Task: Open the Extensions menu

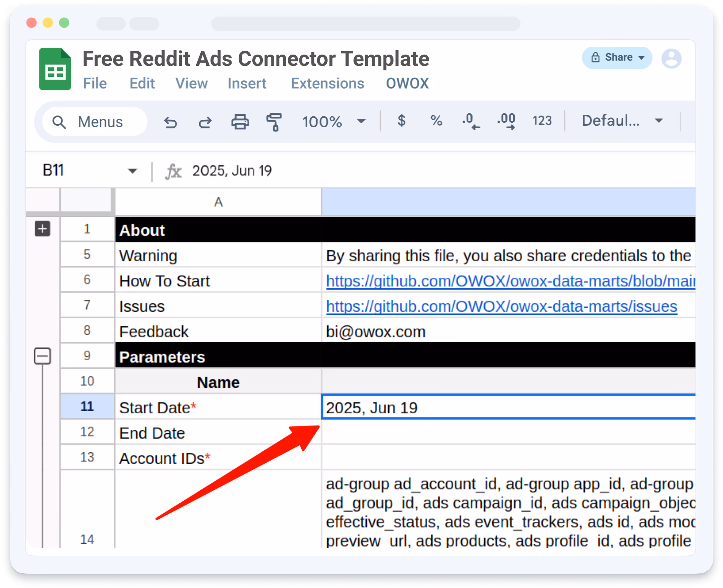Action: [327, 83]
